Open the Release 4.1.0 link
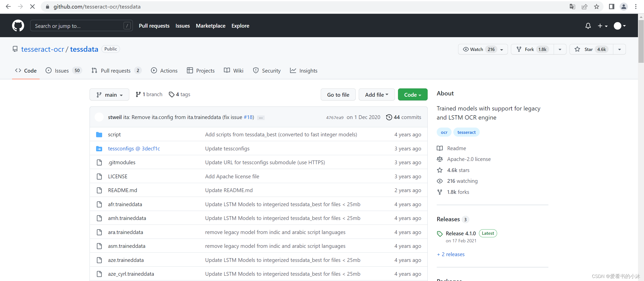The width and height of the screenshot is (644, 281). point(461,234)
